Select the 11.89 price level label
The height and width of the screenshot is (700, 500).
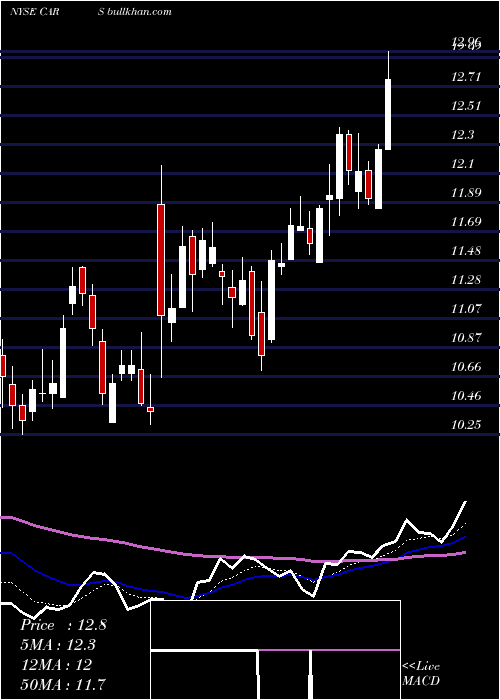(x=466, y=193)
